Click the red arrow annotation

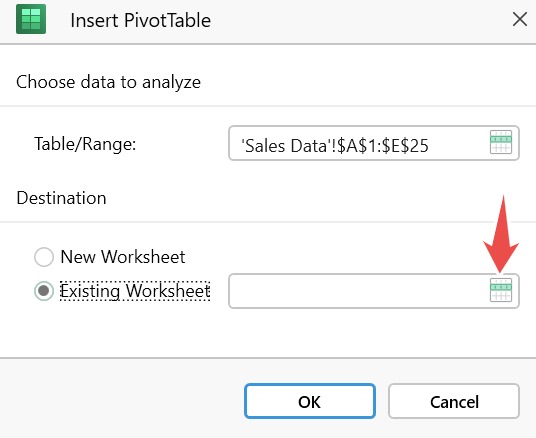[x=501, y=234]
